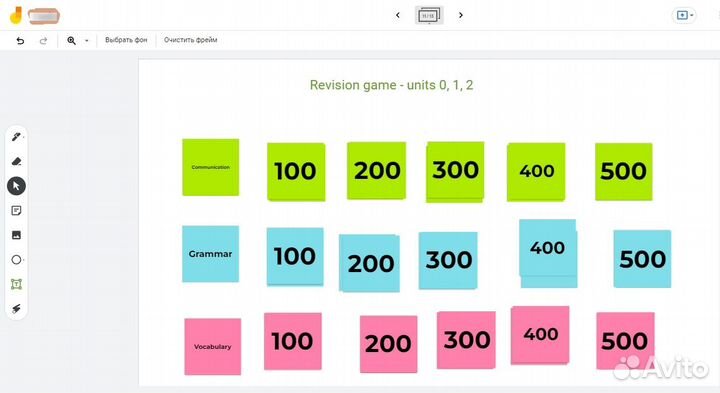Pick the laser pointer tool

tap(16, 309)
